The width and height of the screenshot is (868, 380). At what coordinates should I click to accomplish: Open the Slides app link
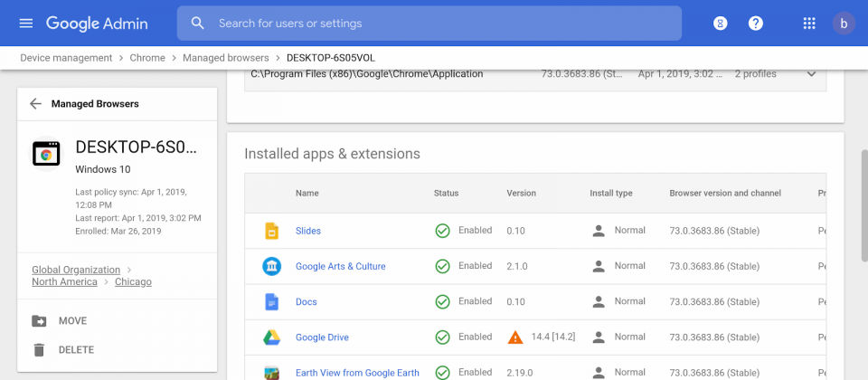pyautogui.click(x=307, y=231)
